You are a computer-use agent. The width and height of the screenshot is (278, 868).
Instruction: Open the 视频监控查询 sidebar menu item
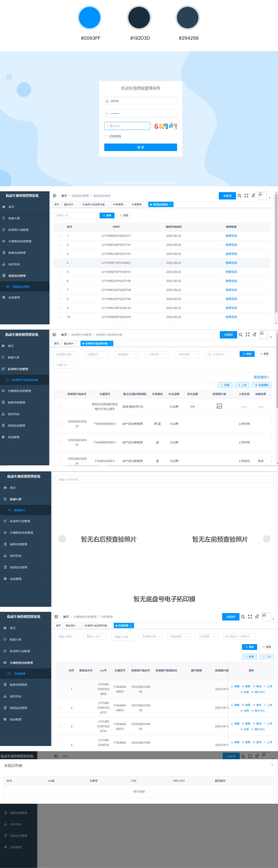point(21,287)
